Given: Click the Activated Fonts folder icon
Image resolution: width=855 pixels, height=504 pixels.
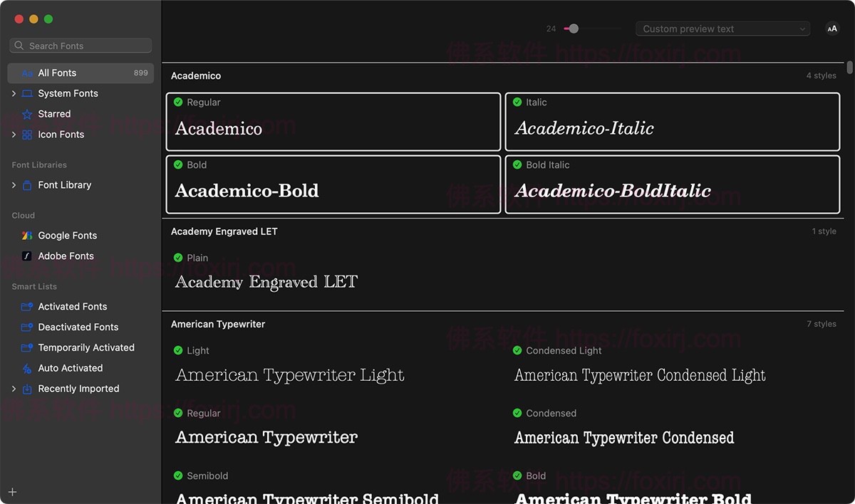Looking at the screenshot, I should [28, 306].
